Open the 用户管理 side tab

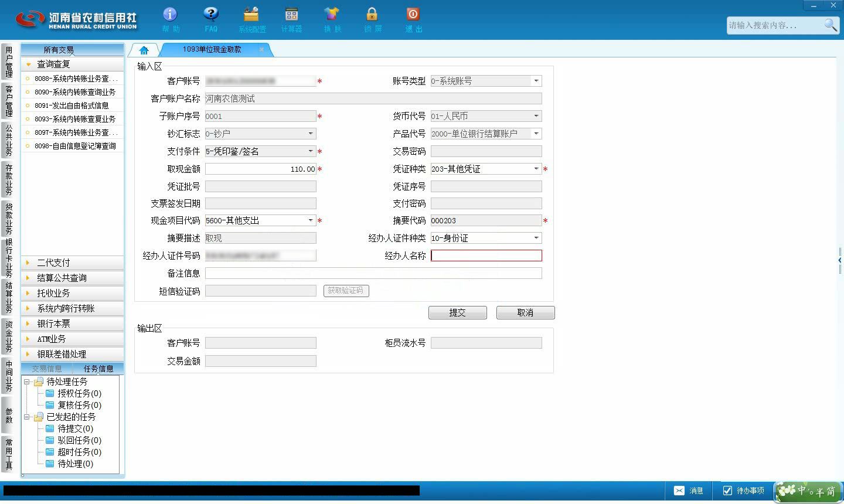(9, 62)
